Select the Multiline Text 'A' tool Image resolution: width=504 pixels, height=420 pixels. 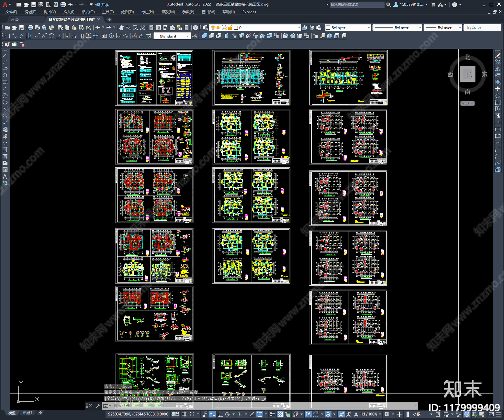coord(5,176)
